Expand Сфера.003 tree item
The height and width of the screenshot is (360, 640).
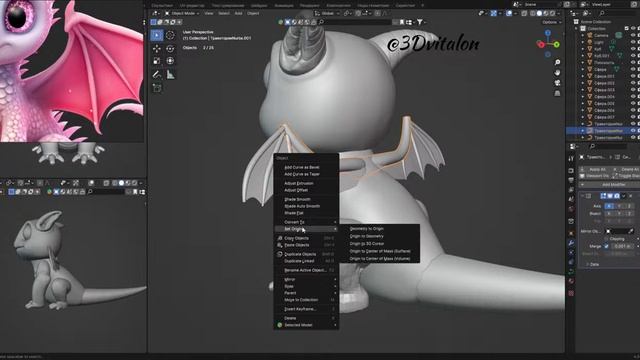(583, 90)
